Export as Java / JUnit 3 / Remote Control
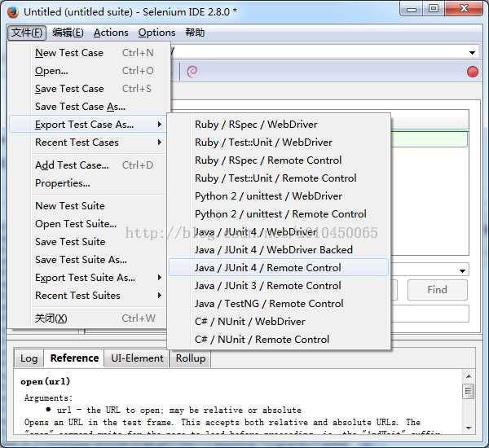Viewport: 489px width, 448px height. click(x=279, y=286)
